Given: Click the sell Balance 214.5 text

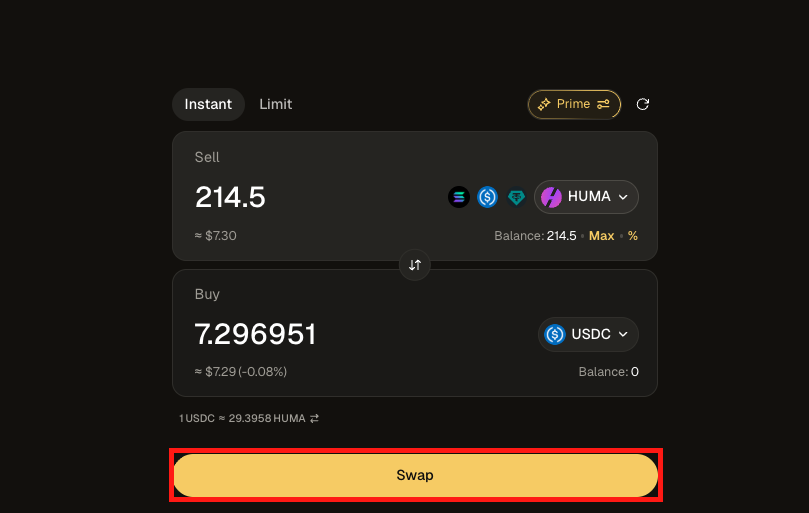Looking at the screenshot, I should click(x=535, y=236).
